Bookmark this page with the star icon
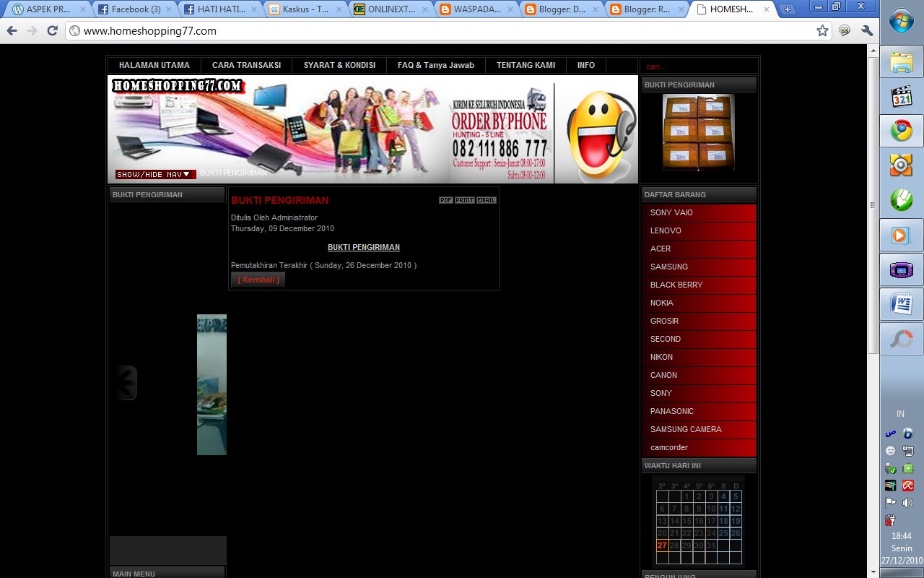The image size is (924, 578). 822,30
